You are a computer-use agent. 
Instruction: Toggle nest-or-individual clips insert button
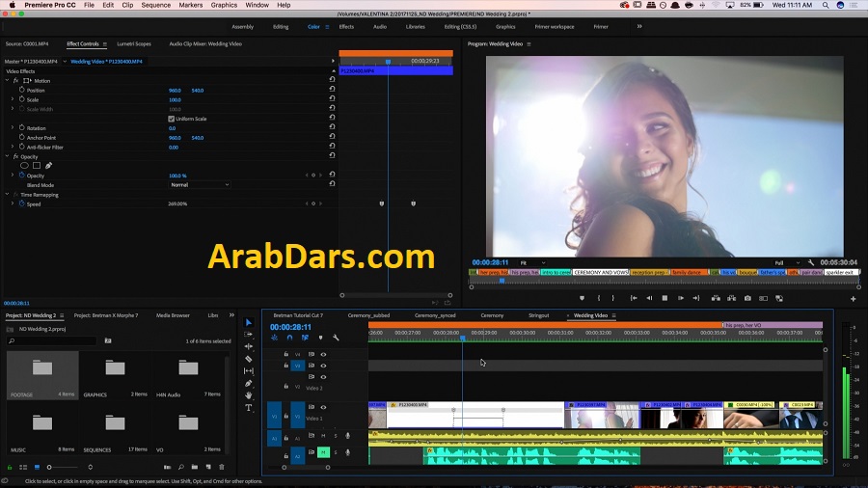coord(275,338)
